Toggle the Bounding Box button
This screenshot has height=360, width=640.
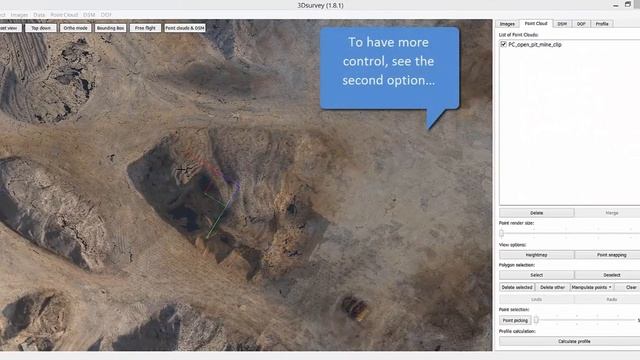(110, 28)
